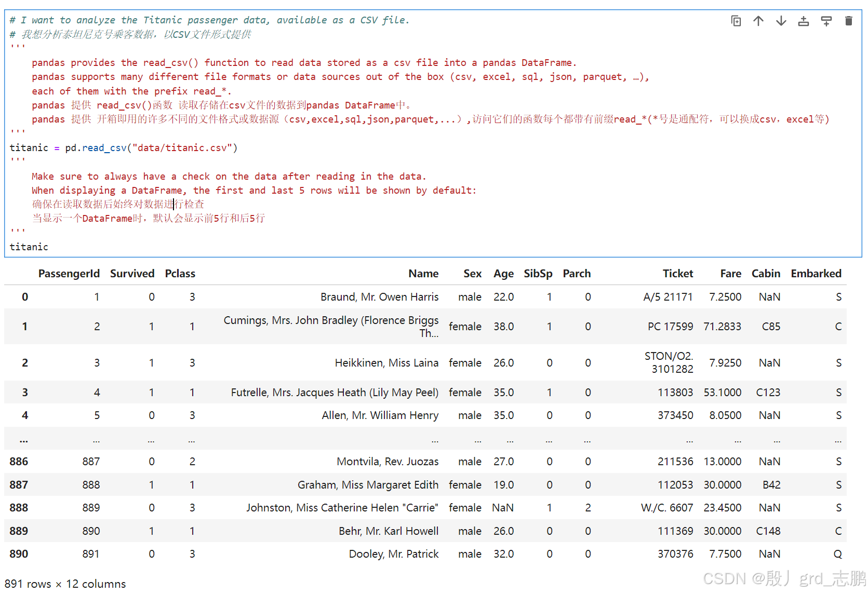Duplicate this cell using the copy icon

pos(736,21)
